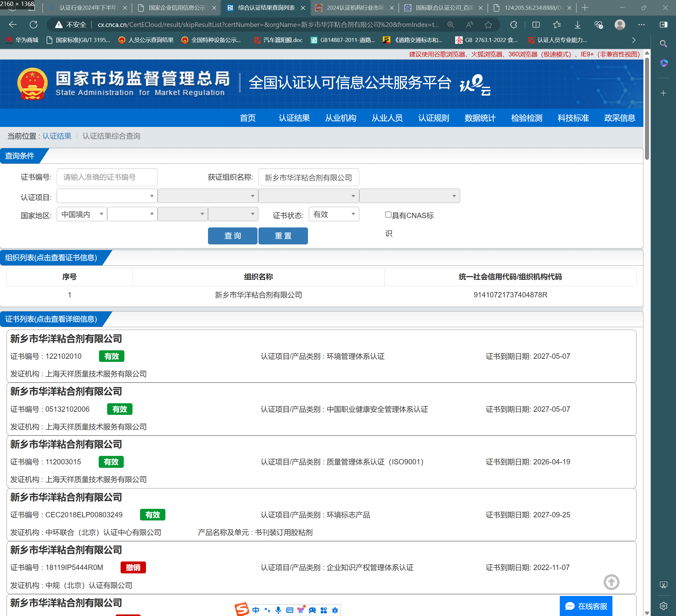Reload the page with refresh icon

coord(34,24)
